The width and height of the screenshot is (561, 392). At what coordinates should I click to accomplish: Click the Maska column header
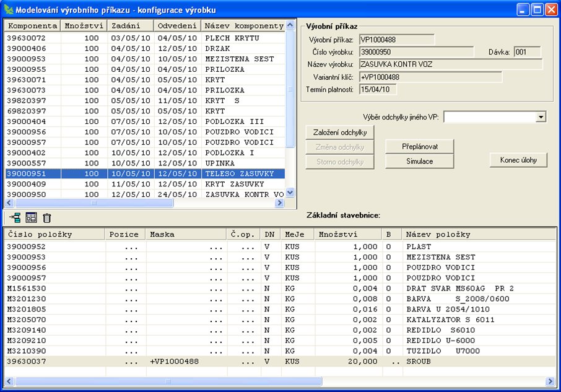(x=186, y=234)
